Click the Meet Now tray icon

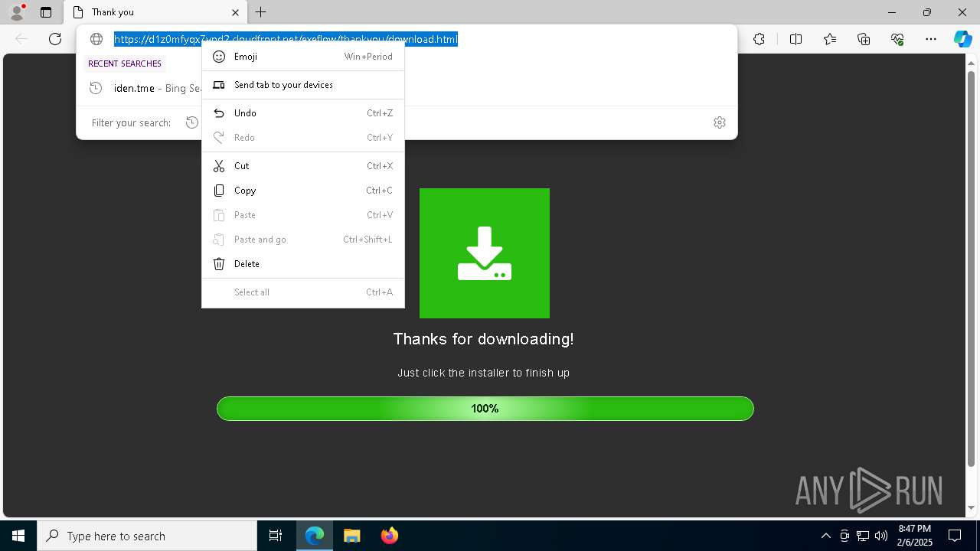844,536
